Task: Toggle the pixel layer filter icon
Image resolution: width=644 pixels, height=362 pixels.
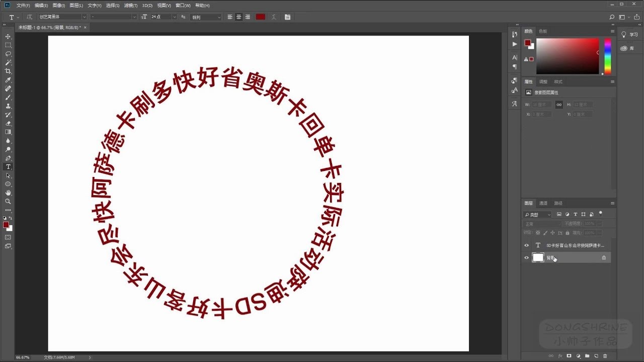Action: click(559, 215)
